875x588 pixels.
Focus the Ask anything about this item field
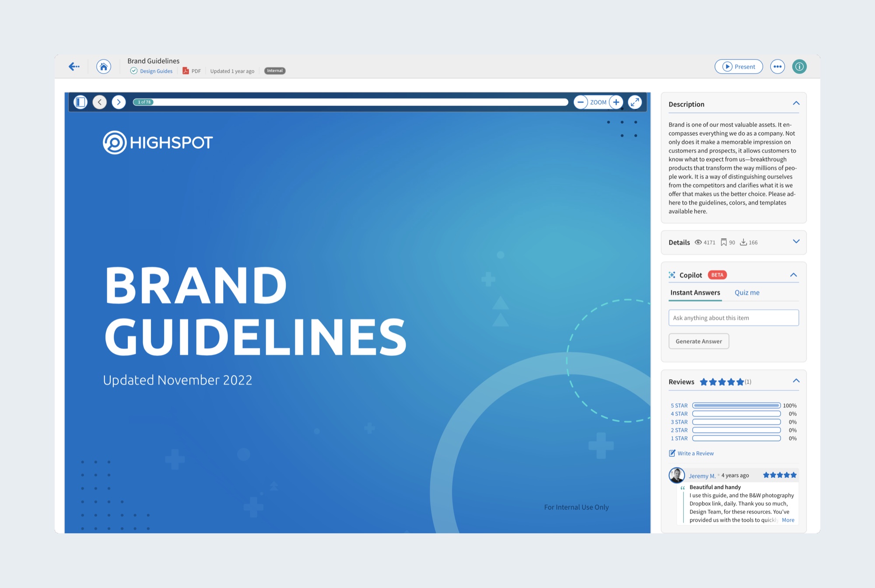(734, 318)
